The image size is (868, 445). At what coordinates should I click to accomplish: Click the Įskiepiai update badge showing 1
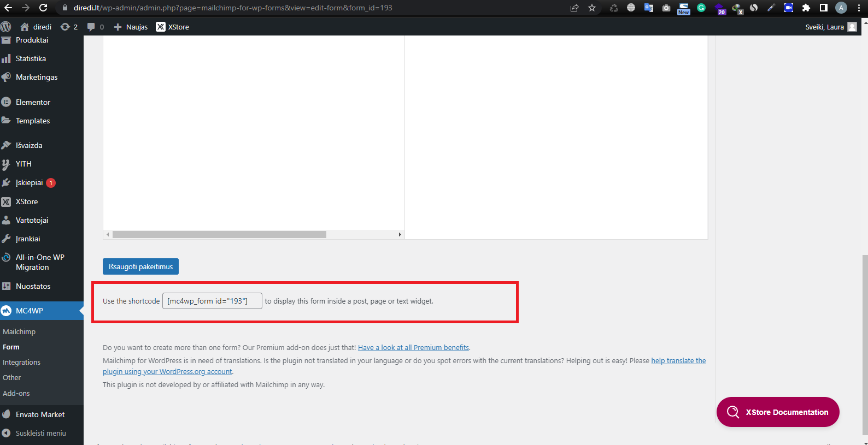point(51,183)
